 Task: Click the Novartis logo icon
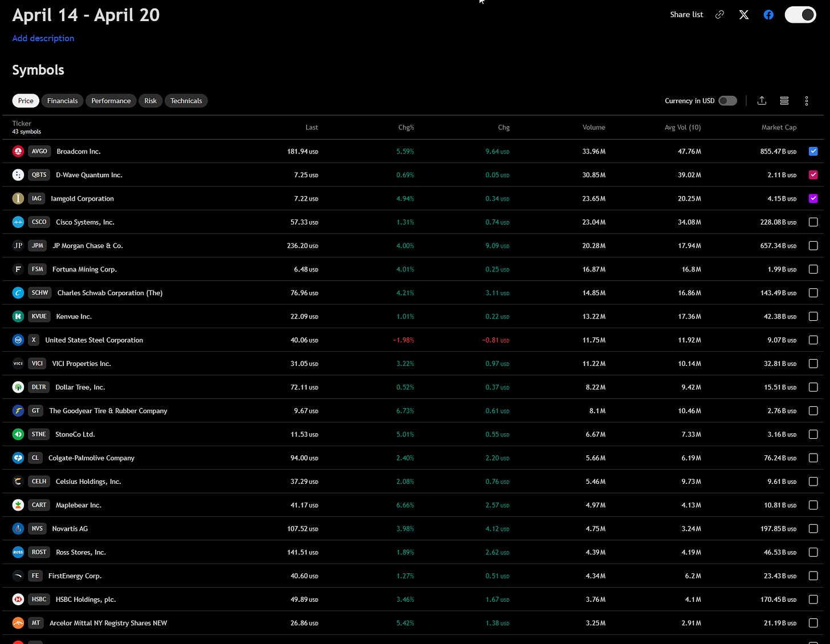pos(18,528)
